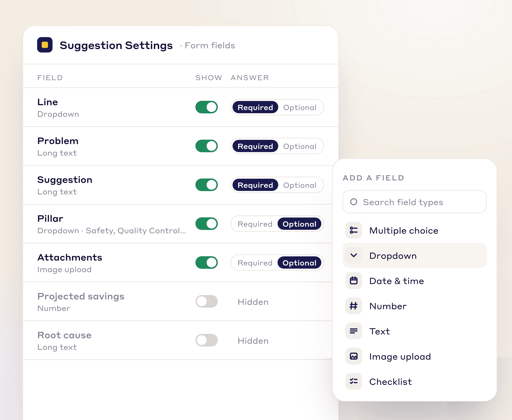Select Required for the Line field
Image resolution: width=512 pixels, height=420 pixels.
pyautogui.click(x=255, y=107)
